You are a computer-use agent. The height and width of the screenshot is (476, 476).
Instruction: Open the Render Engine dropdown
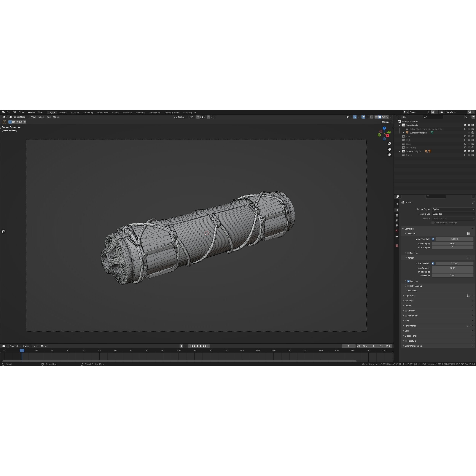click(453, 209)
